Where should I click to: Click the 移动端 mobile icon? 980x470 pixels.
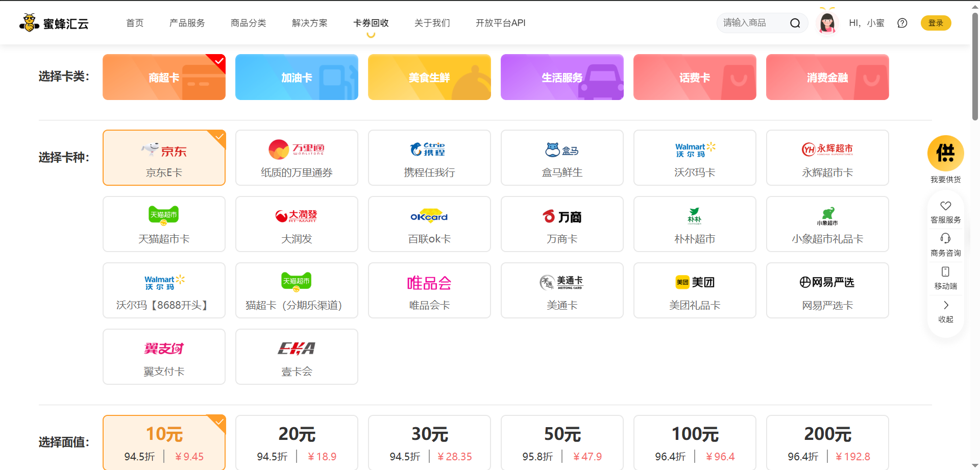point(945,272)
